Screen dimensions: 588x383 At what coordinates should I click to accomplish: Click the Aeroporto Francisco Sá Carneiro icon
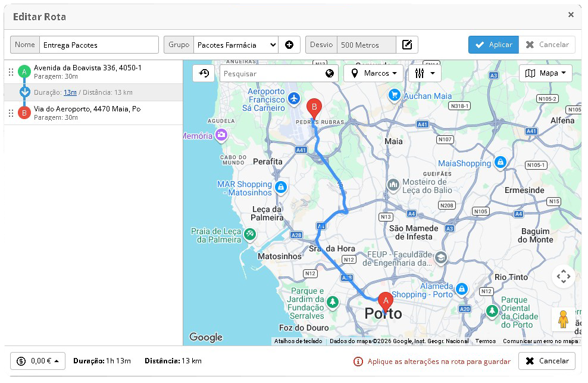click(x=294, y=99)
